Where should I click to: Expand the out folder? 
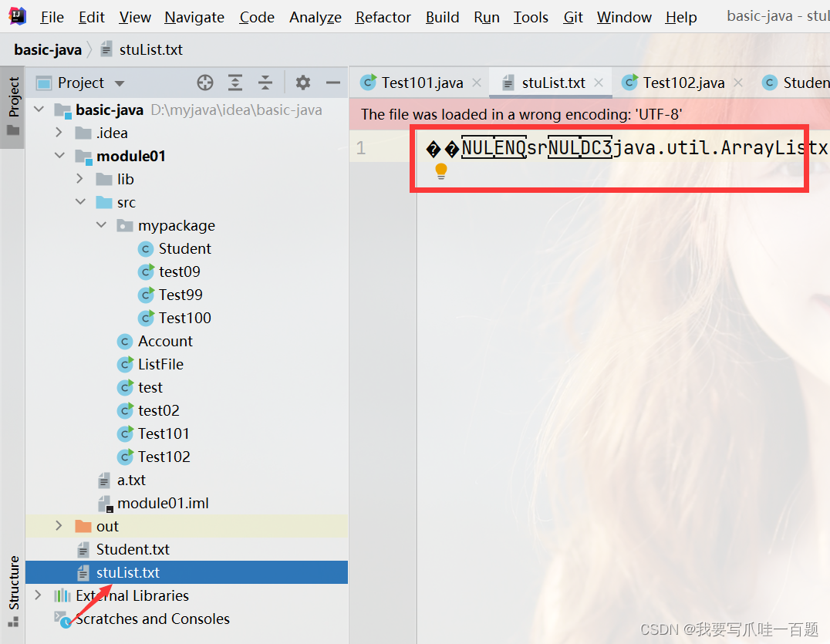[x=59, y=526]
